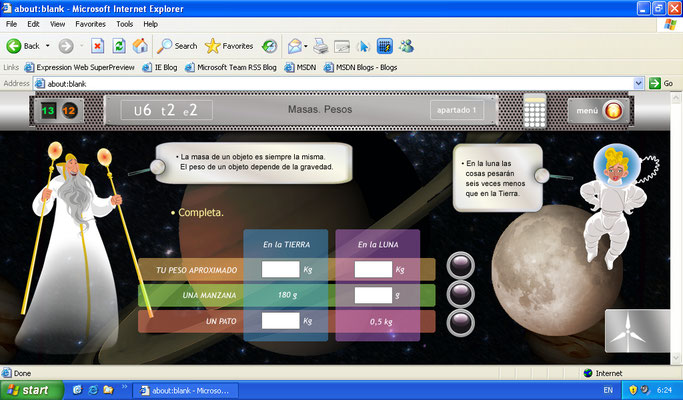Click the blue cursor arrow toolbar icon

click(x=363, y=46)
